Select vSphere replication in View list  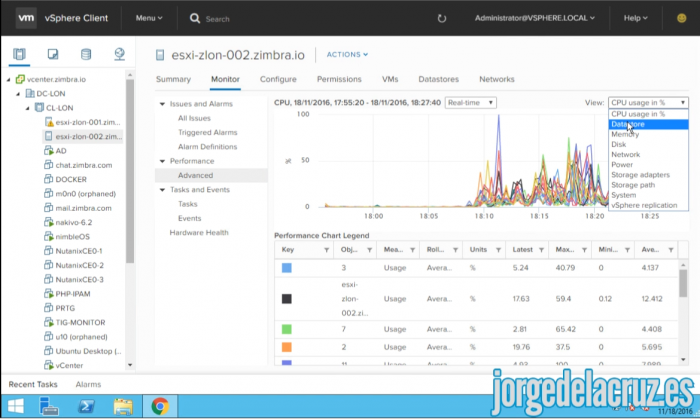648,205
